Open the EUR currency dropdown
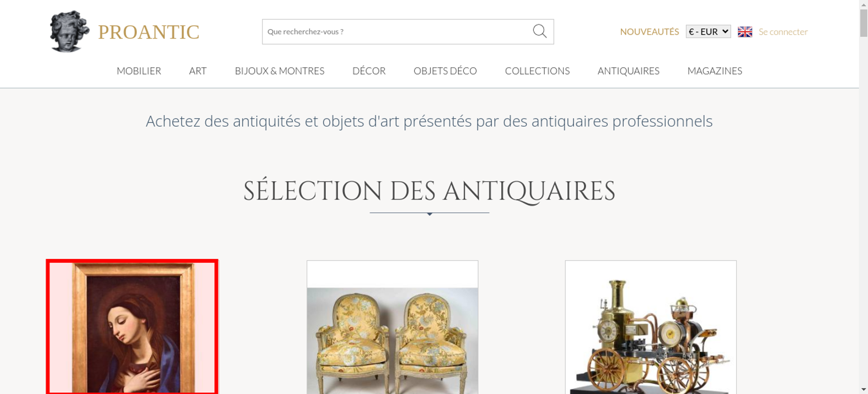The image size is (868, 394). [x=708, y=32]
